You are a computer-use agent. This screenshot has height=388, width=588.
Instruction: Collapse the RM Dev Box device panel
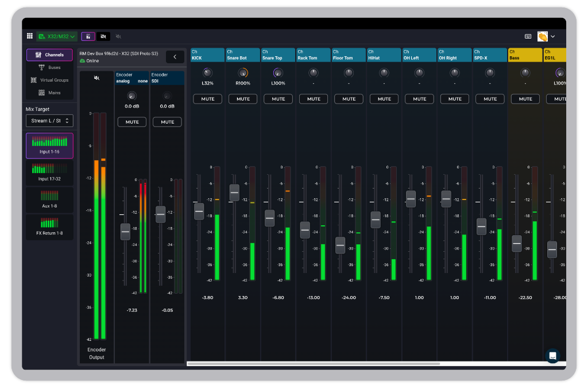pos(175,57)
